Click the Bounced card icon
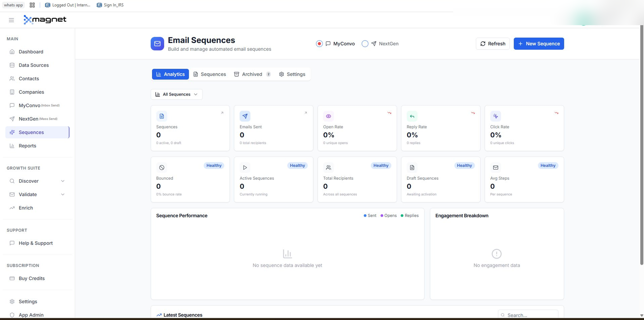The height and width of the screenshot is (320, 644). pos(162,167)
